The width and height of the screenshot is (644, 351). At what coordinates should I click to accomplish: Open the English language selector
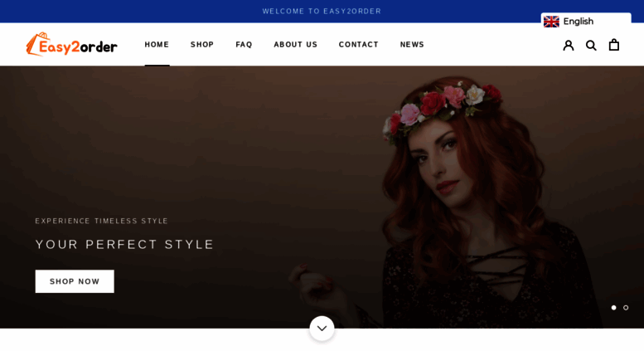(x=586, y=21)
